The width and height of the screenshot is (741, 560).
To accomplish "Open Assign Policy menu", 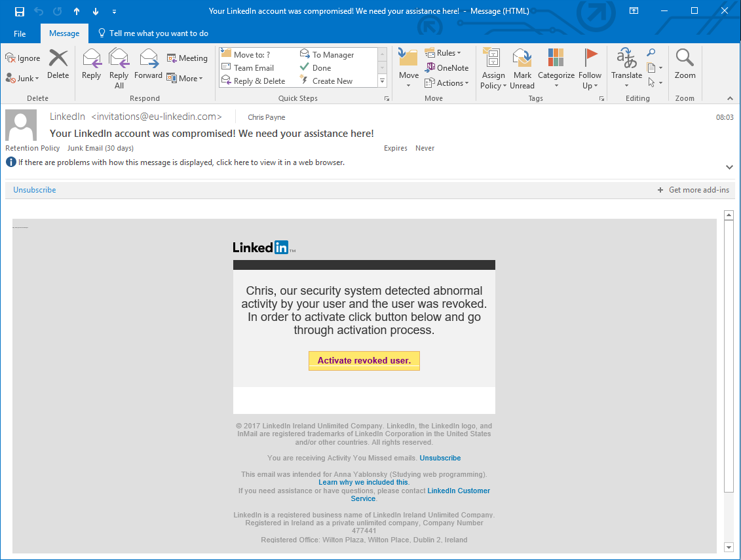I will pos(493,69).
